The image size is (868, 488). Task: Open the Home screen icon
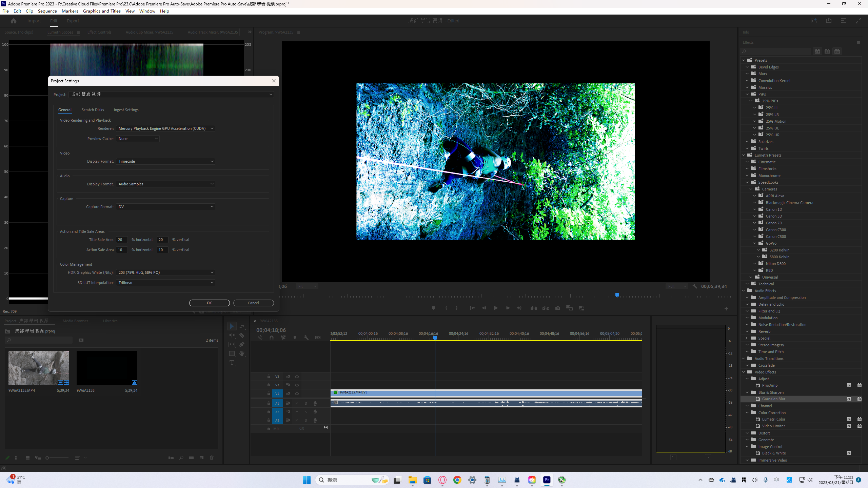coord(14,21)
